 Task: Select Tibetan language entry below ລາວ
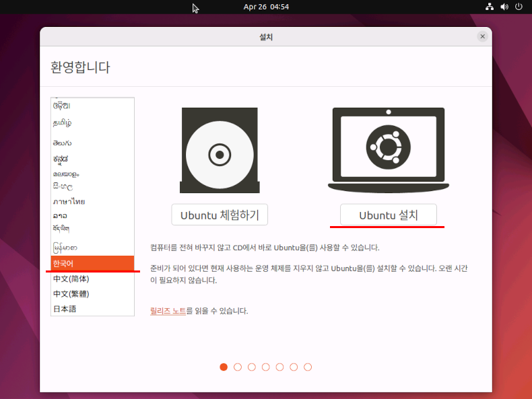coord(92,229)
